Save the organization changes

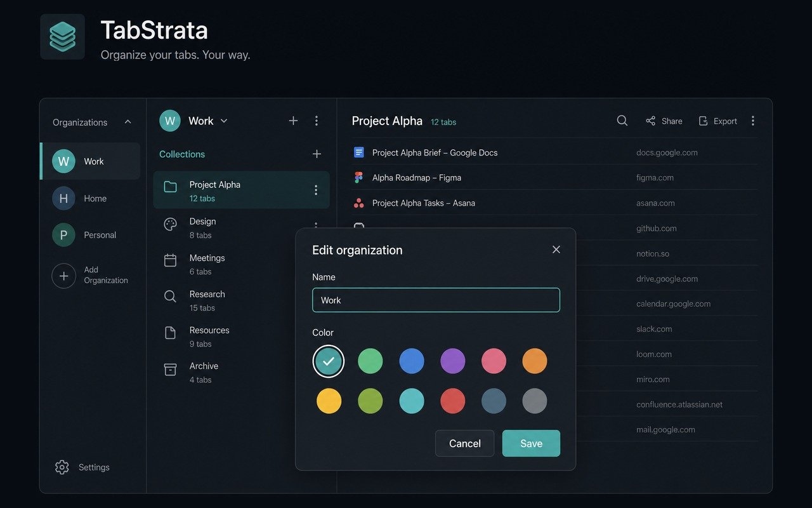point(531,443)
